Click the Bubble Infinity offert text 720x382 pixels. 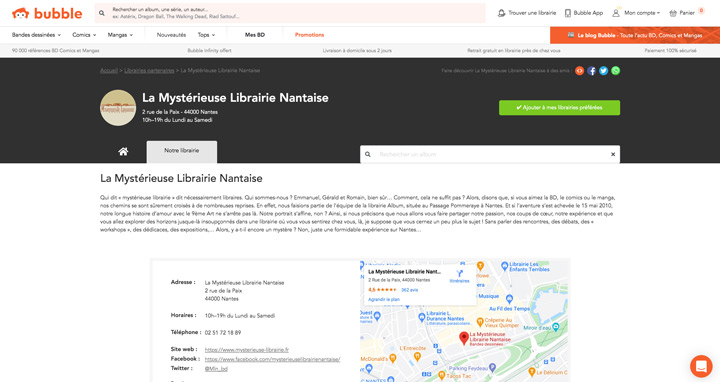click(209, 51)
